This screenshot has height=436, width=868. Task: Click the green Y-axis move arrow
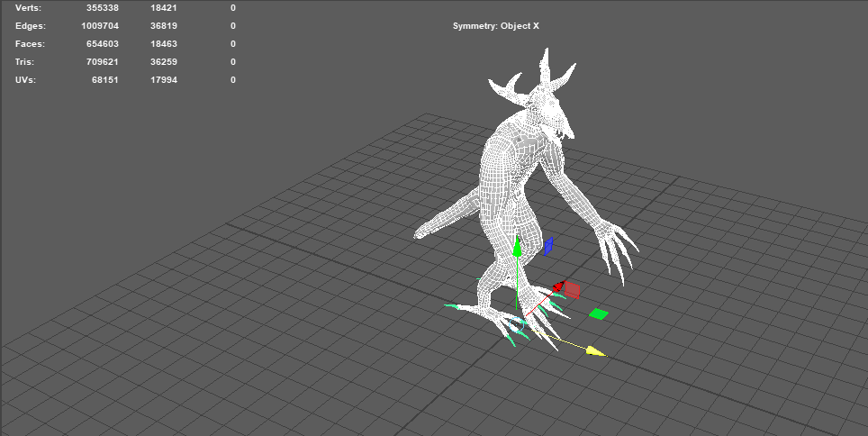(x=517, y=248)
